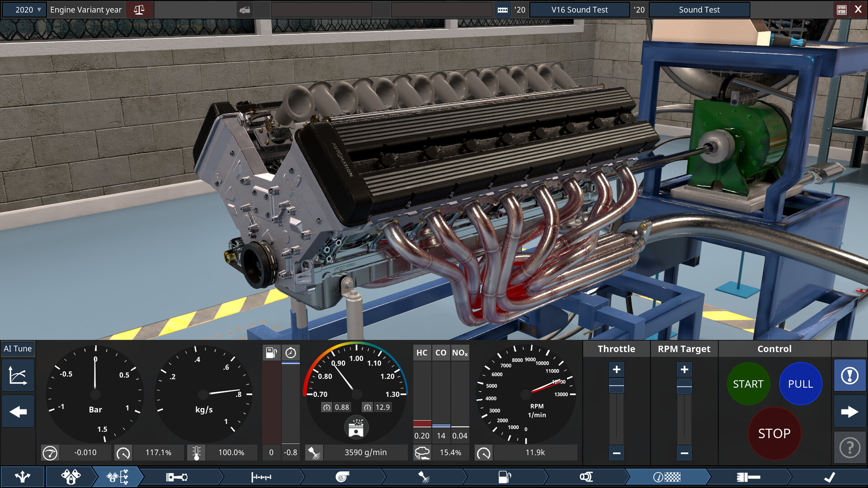Click the back arrow on the left panel
This screenshot has height=488, width=868.
pyautogui.click(x=18, y=411)
